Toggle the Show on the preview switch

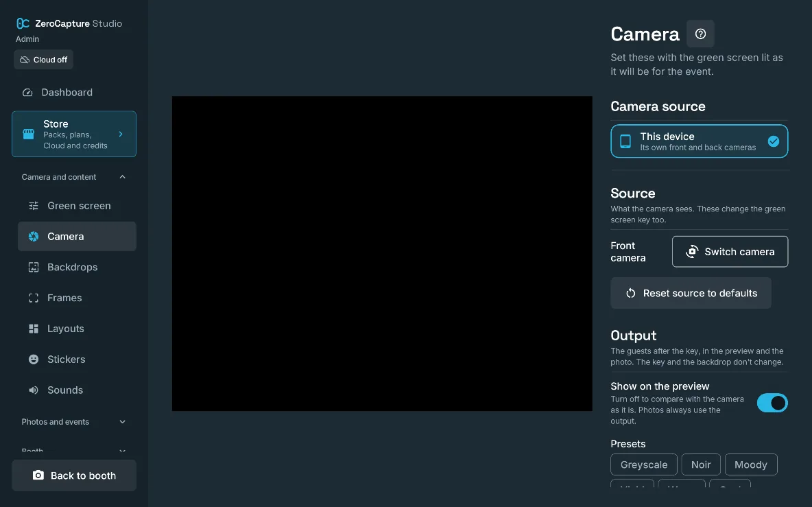[772, 403]
